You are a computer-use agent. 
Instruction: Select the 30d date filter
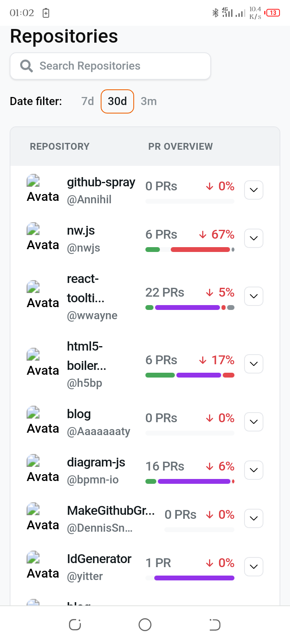click(117, 101)
